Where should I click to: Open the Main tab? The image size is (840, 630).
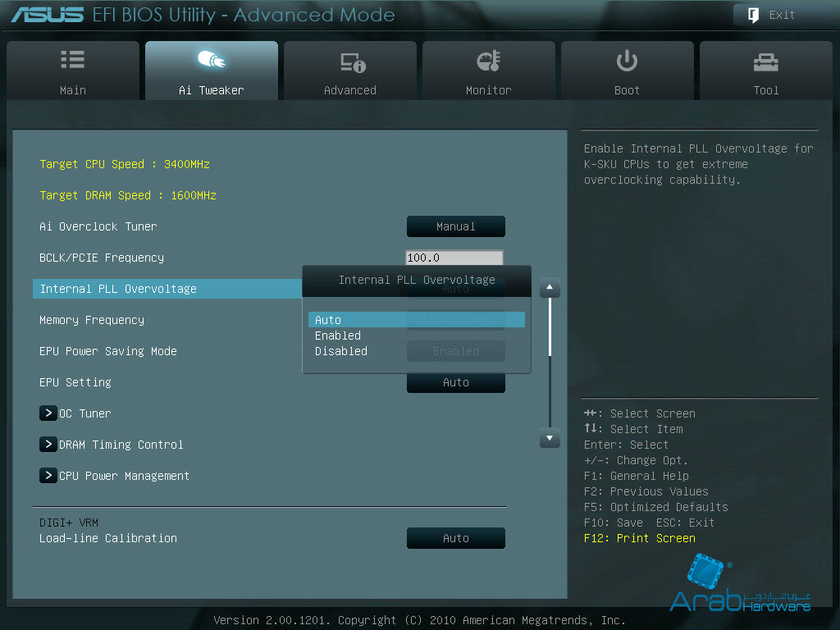pos(73,71)
